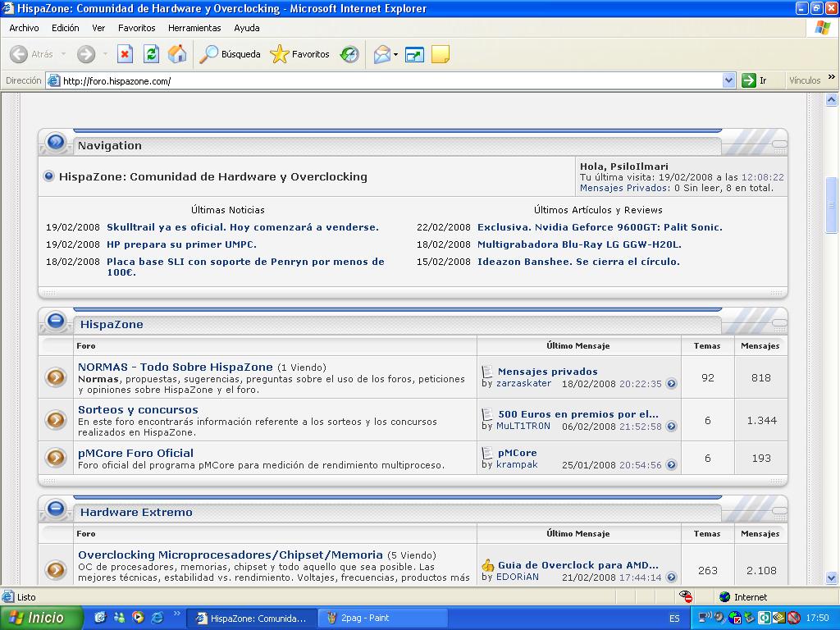This screenshot has height=630, width=840.
Task: Open the History toolbar icon
Action: click(349, 55)
